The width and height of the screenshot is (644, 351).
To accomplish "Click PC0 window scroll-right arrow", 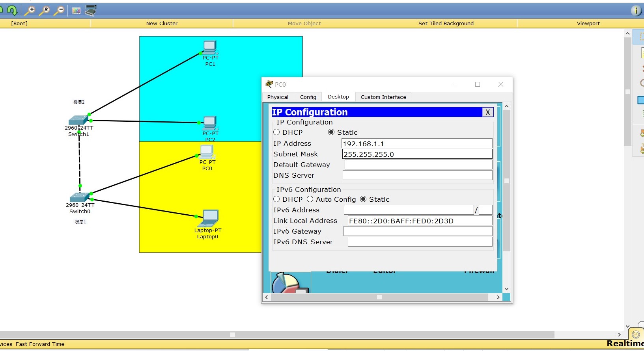I will [498, 297].
